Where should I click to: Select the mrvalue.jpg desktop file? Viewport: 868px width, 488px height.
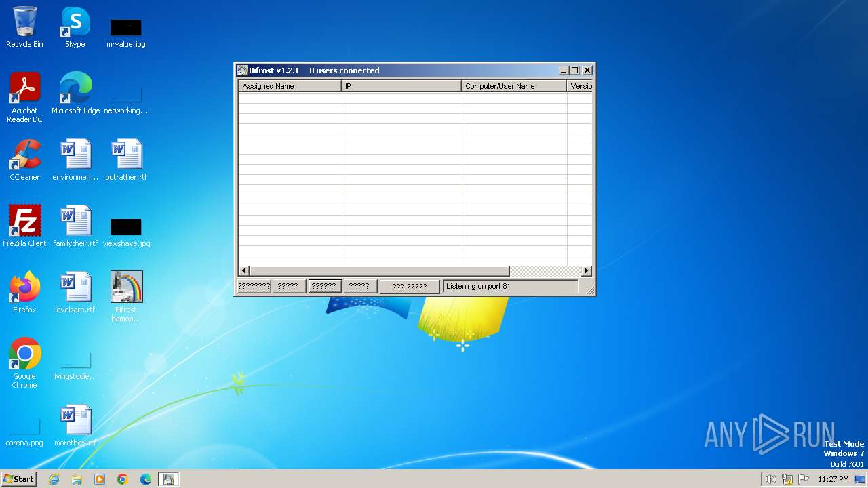126,33
